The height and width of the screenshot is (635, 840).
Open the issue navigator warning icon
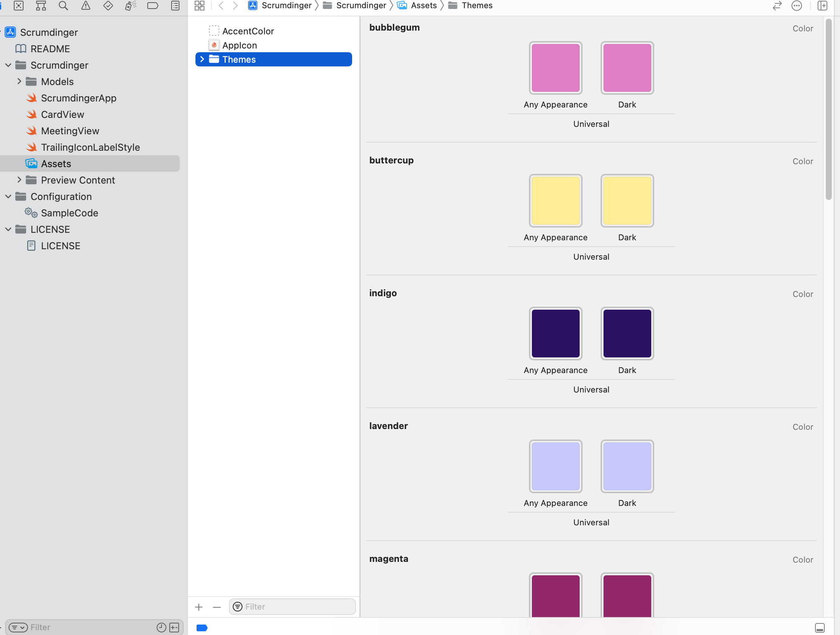click(x=86, y=6)
